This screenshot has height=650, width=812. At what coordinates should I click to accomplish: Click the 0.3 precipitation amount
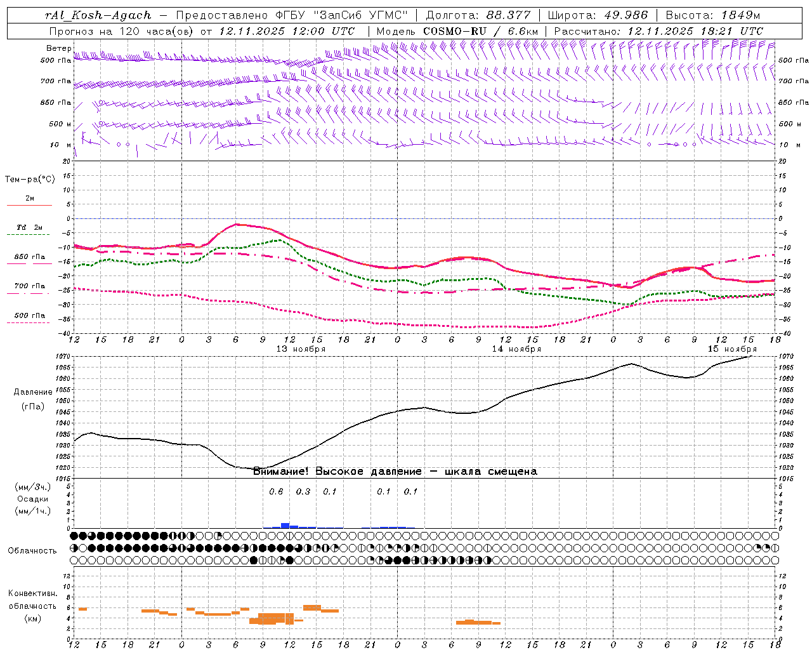(303, 492)
